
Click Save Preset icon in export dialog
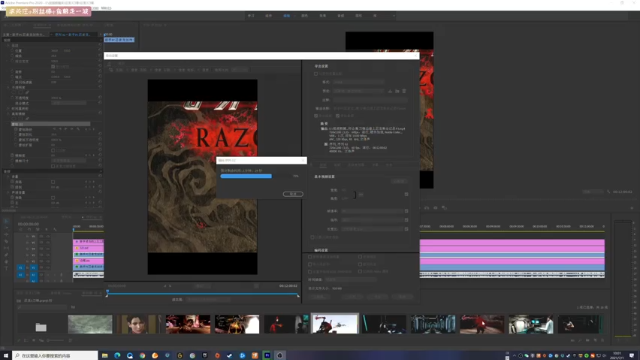(x=390, y=91)
